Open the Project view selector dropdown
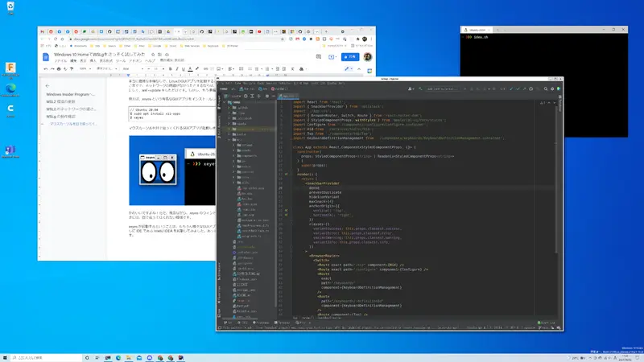The image size is (644, 362). 233,96
